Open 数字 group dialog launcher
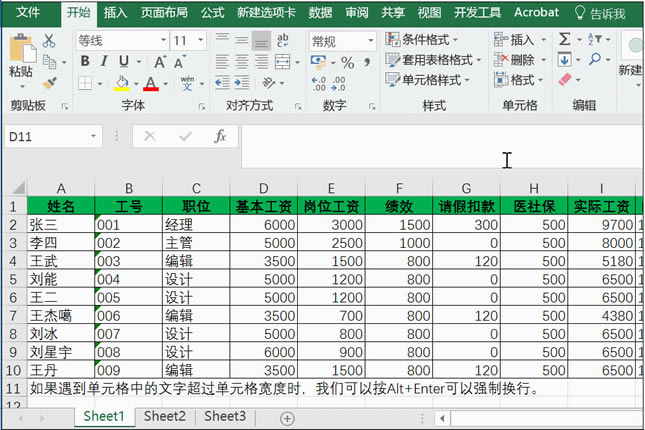The height and width of the screenshot is (430, 645). [x=372, y=107]
